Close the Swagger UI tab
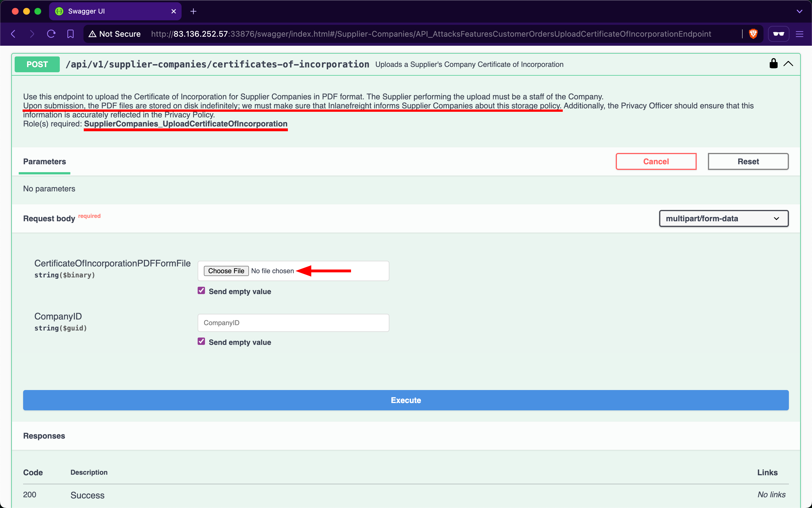The width and height of the screenshot is (812, 508). pyautogui.click(x=173, y=11)
